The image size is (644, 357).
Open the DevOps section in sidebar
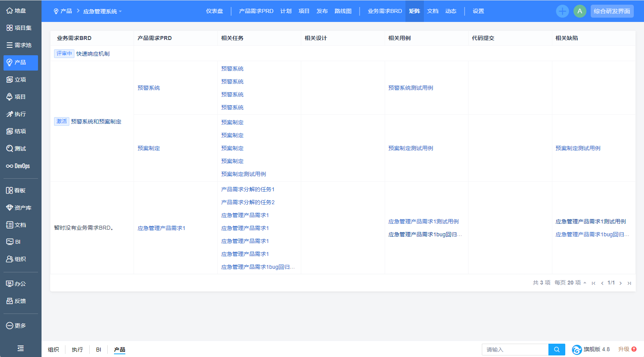click(x=18, y=166)
